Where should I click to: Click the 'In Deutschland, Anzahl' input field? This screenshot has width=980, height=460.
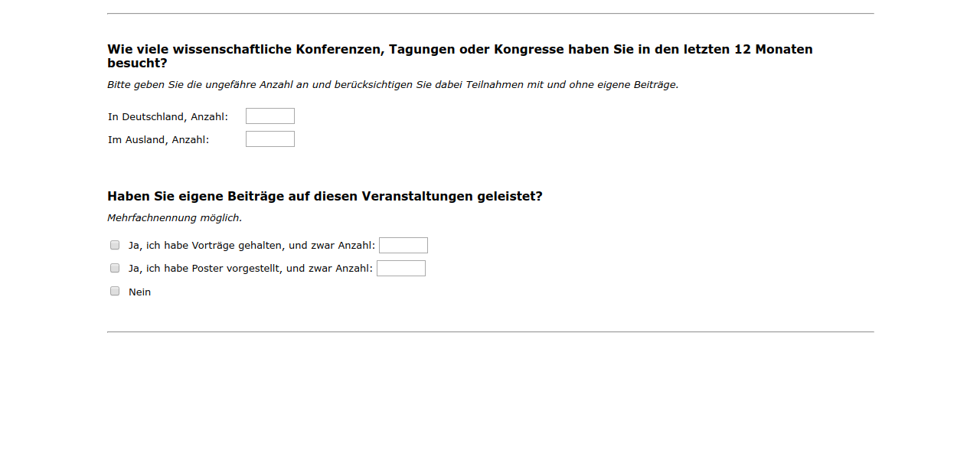point(270,116)
